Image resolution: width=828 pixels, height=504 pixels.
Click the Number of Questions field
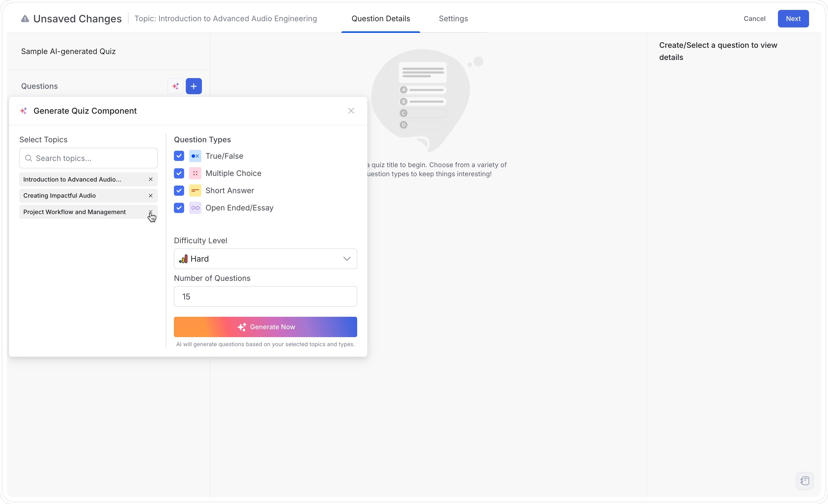point(266,296)
